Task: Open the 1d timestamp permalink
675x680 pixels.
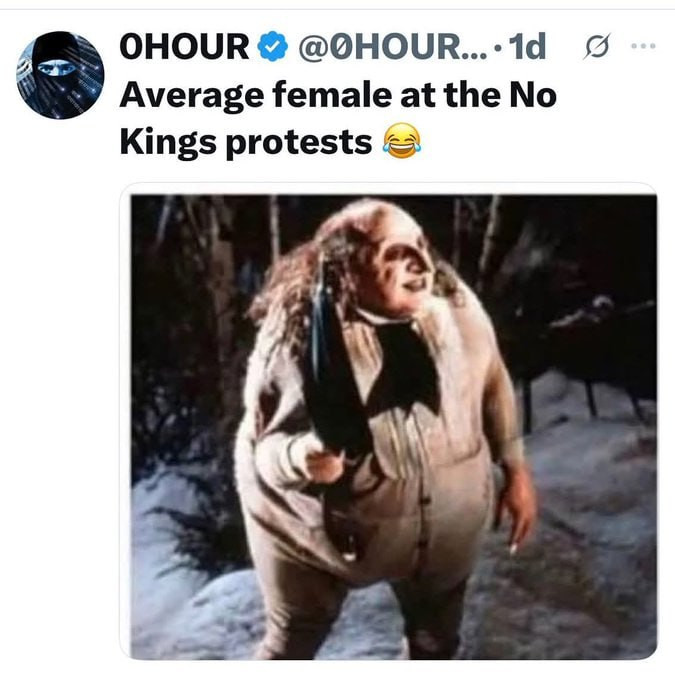Action: point(527,46)
